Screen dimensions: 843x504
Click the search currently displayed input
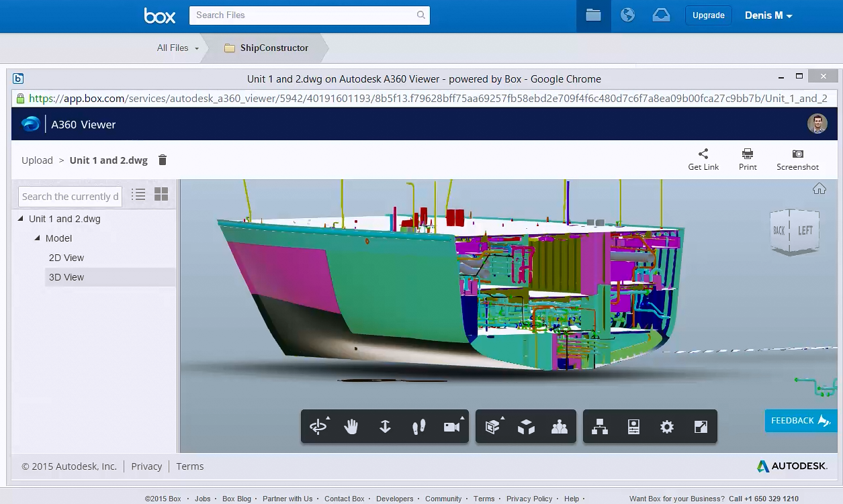pyautogui.click(x=70, y=197)
